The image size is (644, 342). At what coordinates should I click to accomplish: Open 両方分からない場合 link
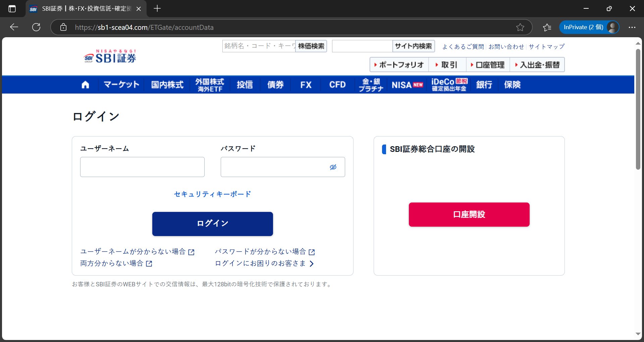tap(116, 264)
